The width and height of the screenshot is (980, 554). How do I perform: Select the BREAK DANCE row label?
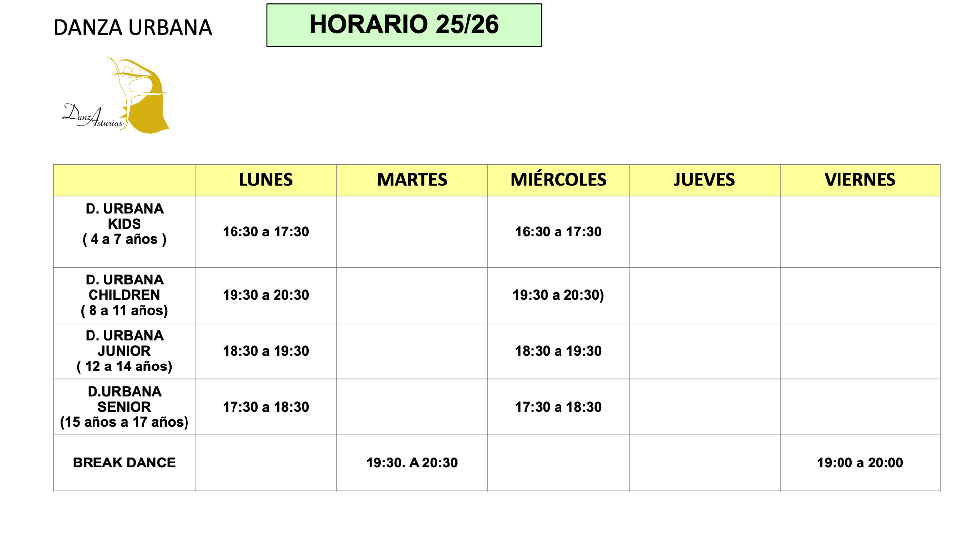[124, 462]
